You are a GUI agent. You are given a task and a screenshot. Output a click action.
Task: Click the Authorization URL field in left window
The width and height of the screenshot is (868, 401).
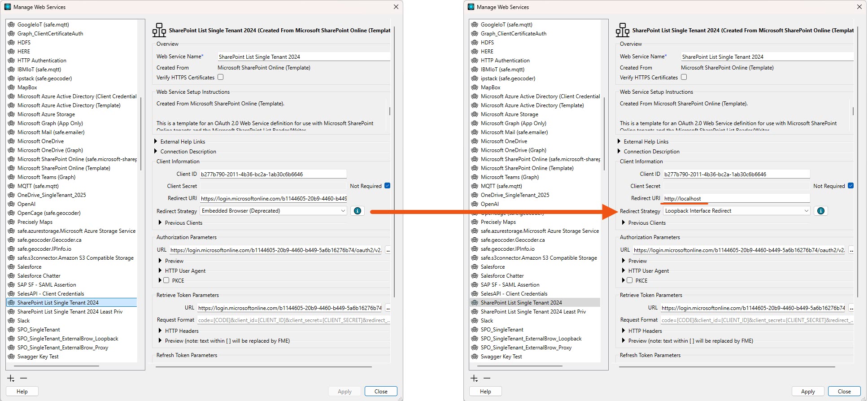(276, 250)
